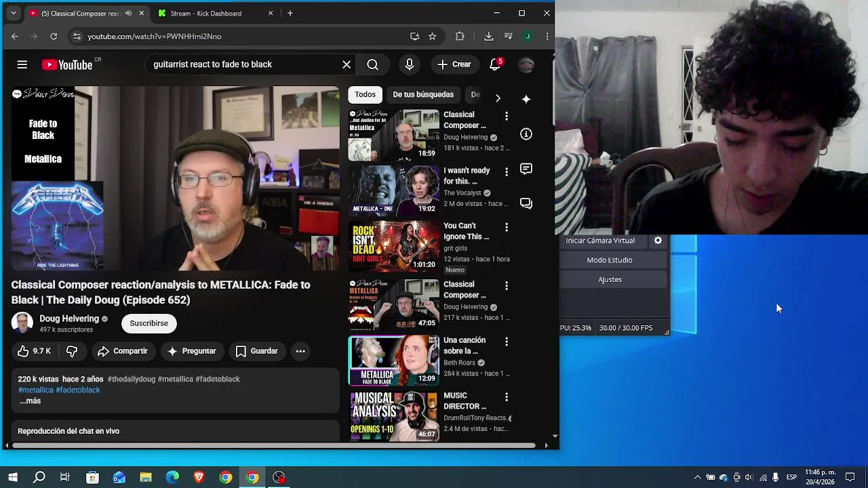The height and width of the screenshot is (488, 868).
Task: Play the Rock Isn't Dead thumbnail
Action: [393, 245]
